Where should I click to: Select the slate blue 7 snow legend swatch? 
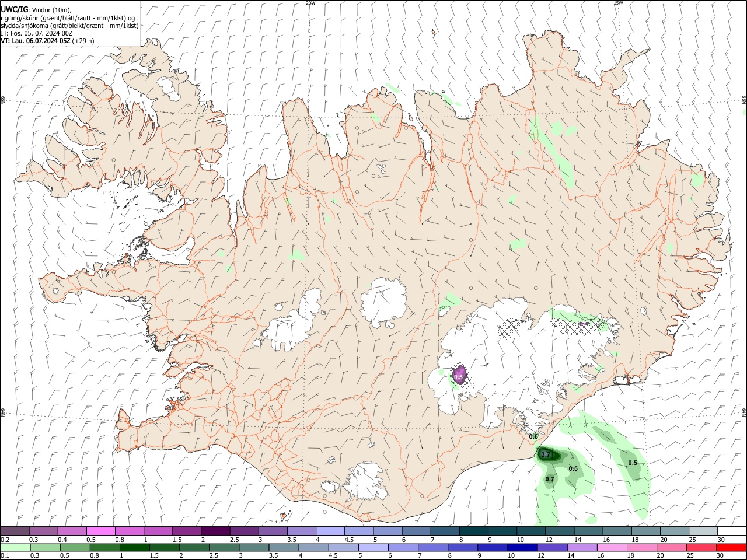(x=445, y=531)
